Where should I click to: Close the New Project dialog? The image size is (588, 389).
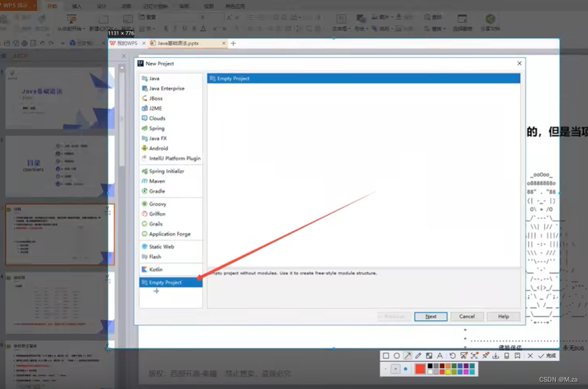click(519, 63)
